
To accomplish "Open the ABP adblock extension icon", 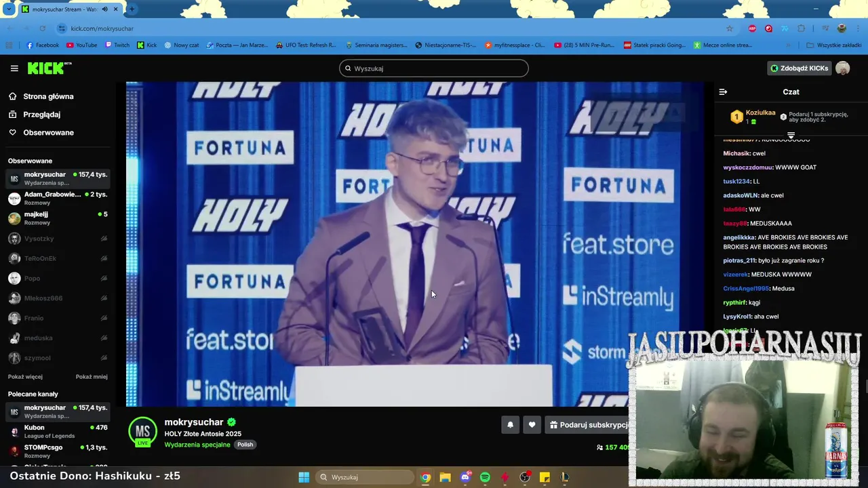I will [x=752, y=28].
